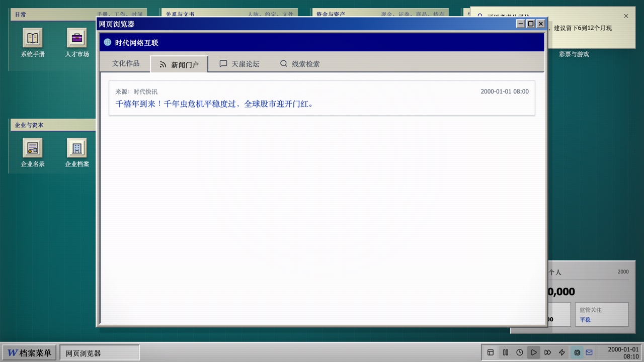Select the 新闻门户 tab

point(179,64)
